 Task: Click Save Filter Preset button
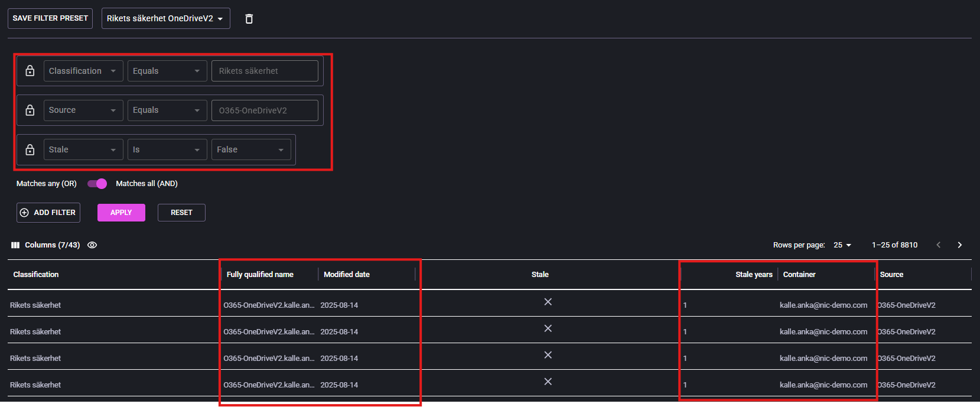(x=50, y=18)
